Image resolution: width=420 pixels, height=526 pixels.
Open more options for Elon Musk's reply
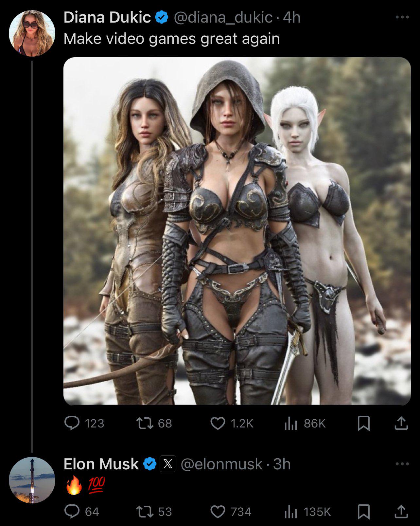coord(402,464)
